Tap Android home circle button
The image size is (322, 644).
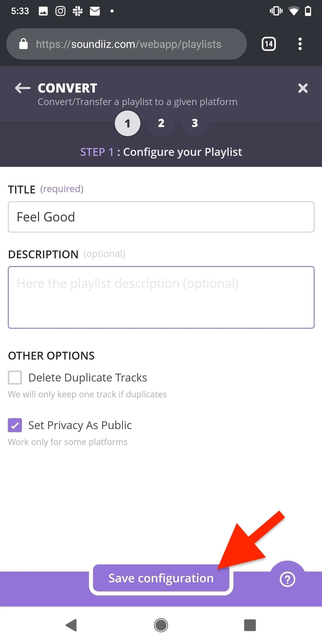161,625
